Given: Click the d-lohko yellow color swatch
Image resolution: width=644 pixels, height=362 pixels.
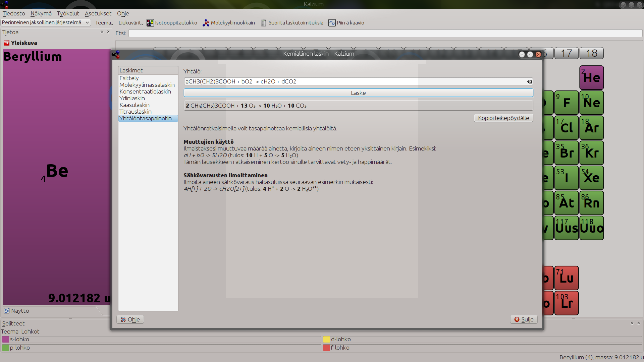Looking at the screenshot, I should [326, 339].
